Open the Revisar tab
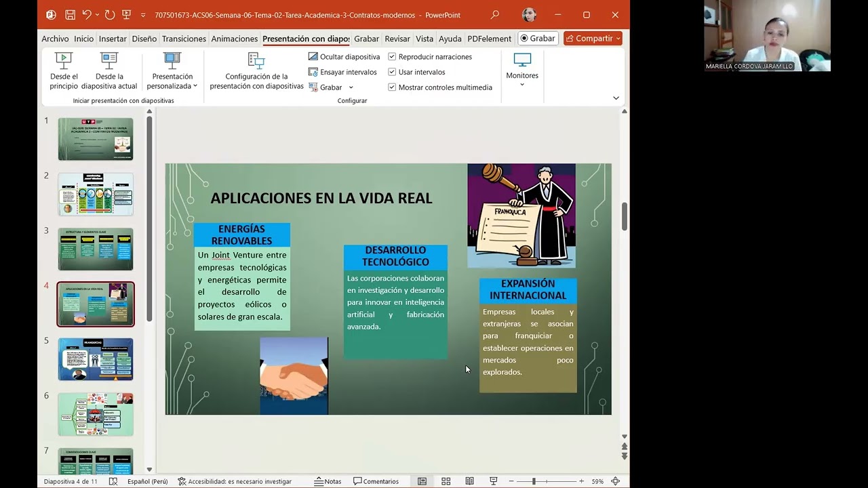 [x=397, y=39]
